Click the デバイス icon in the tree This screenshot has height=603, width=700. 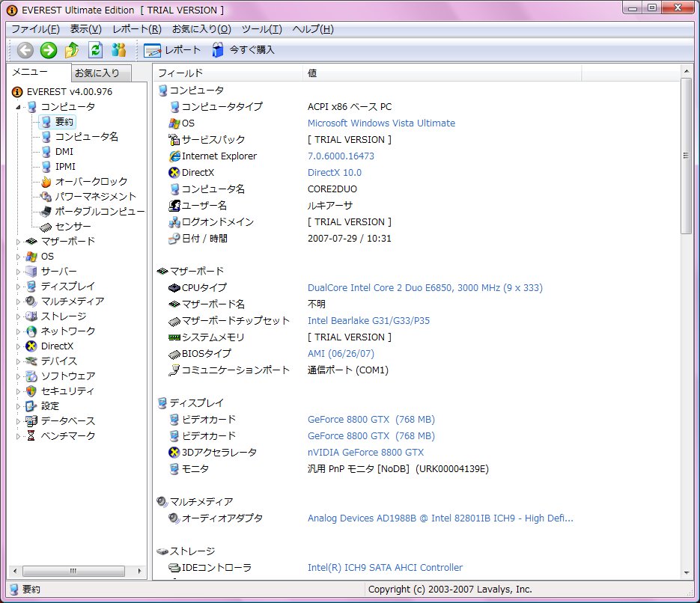pos(31,361)
